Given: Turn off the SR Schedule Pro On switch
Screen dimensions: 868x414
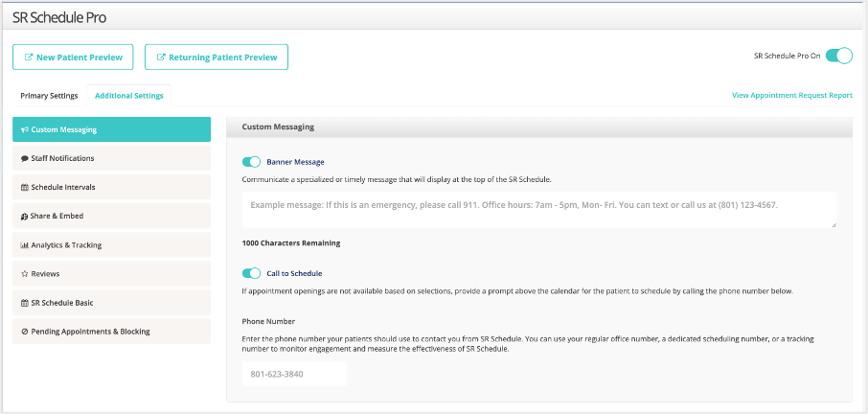Looking at the screenshot, I should click(x=838, y=56).
